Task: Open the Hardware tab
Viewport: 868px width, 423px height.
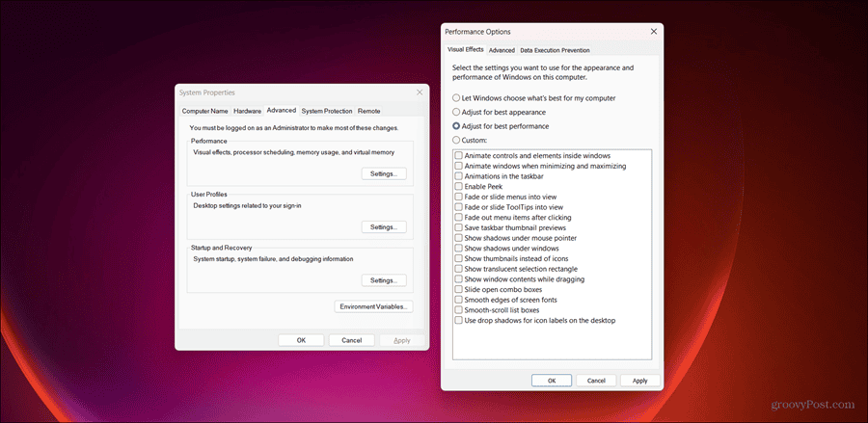Action: pos(247,111)
